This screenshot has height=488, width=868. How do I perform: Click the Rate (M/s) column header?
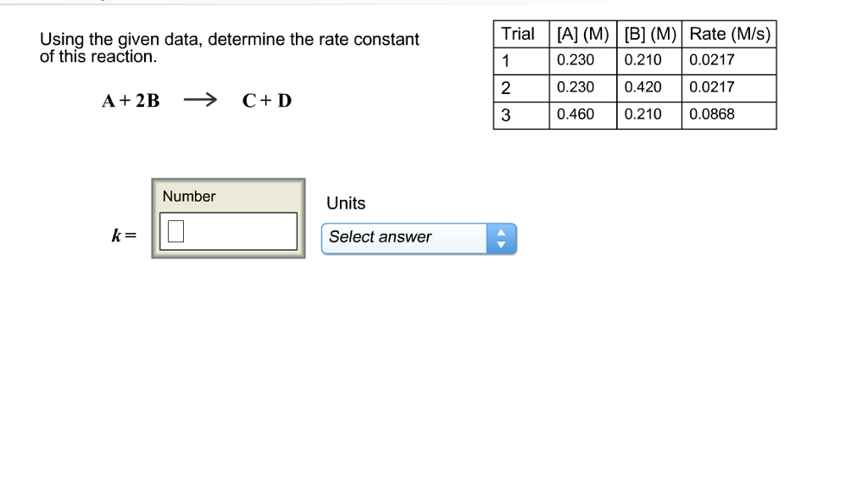[730, 34]
